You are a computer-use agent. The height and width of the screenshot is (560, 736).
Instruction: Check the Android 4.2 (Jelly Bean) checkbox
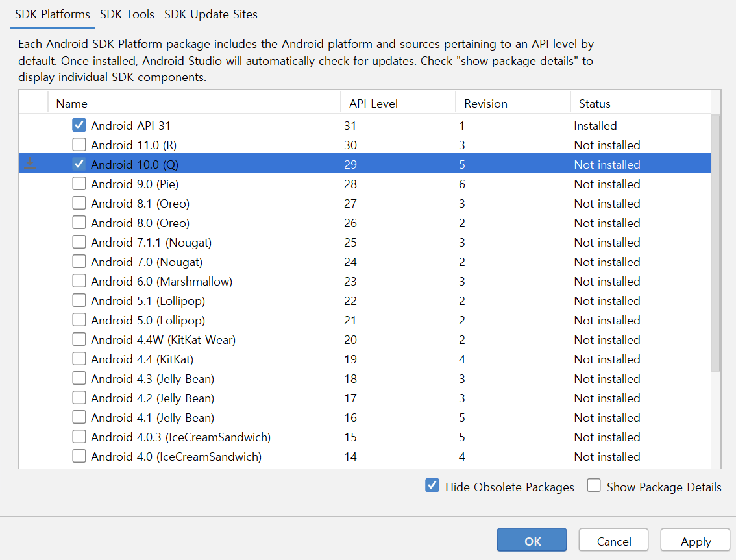pyautogui.click(x=79, y=398)
